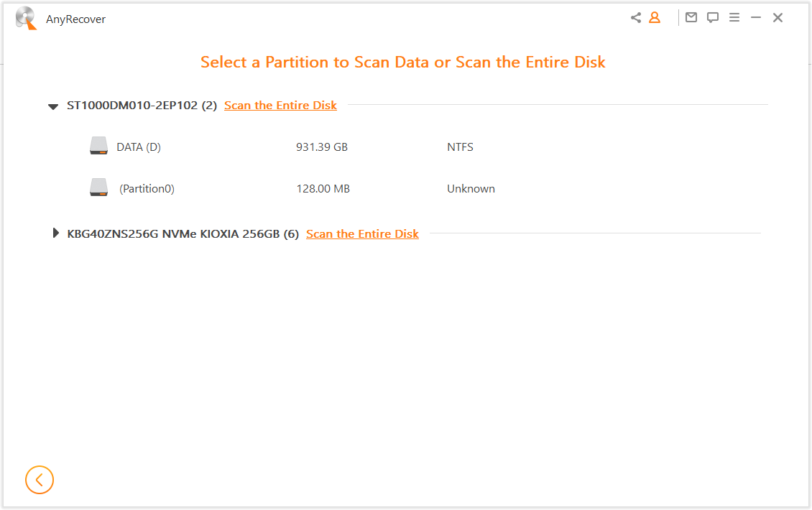This screenshot has height=510, width=812.
Task: Open the feedback chat bubble icon
Action: (712, 17)
